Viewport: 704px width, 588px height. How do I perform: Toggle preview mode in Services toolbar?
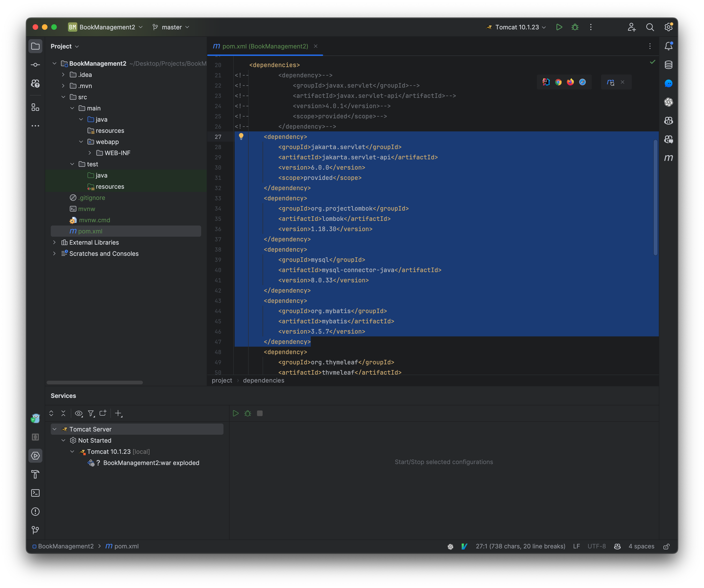pos(79,413)
